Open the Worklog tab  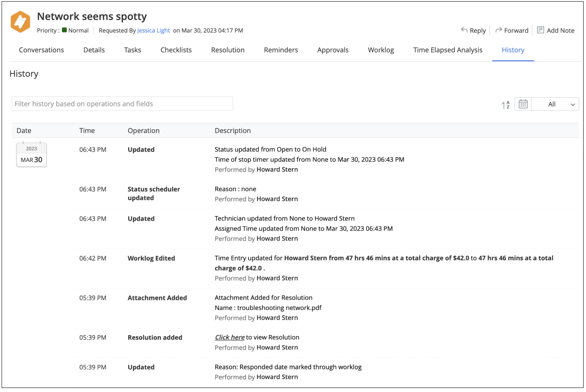[x=381, y=50]
